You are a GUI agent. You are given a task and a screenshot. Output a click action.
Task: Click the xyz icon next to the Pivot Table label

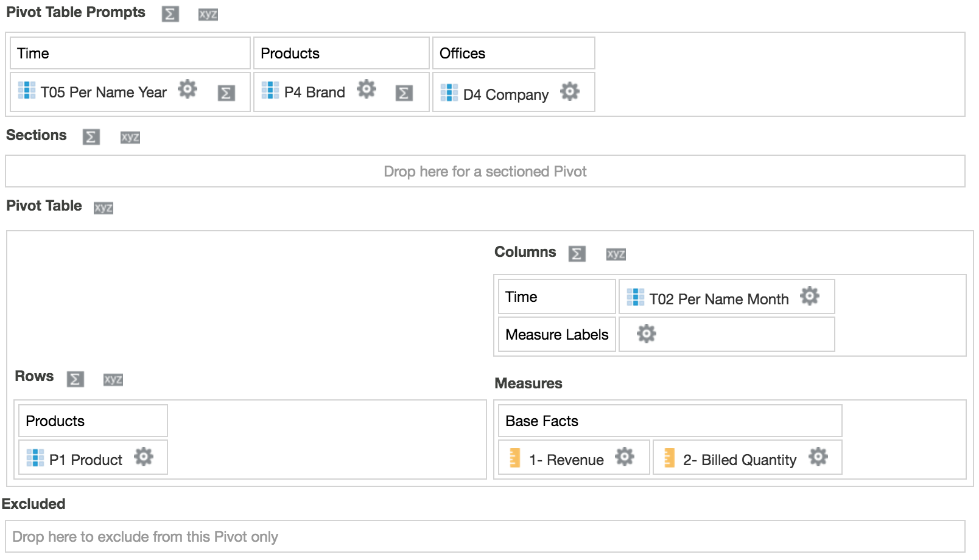(x=102, y=208)
